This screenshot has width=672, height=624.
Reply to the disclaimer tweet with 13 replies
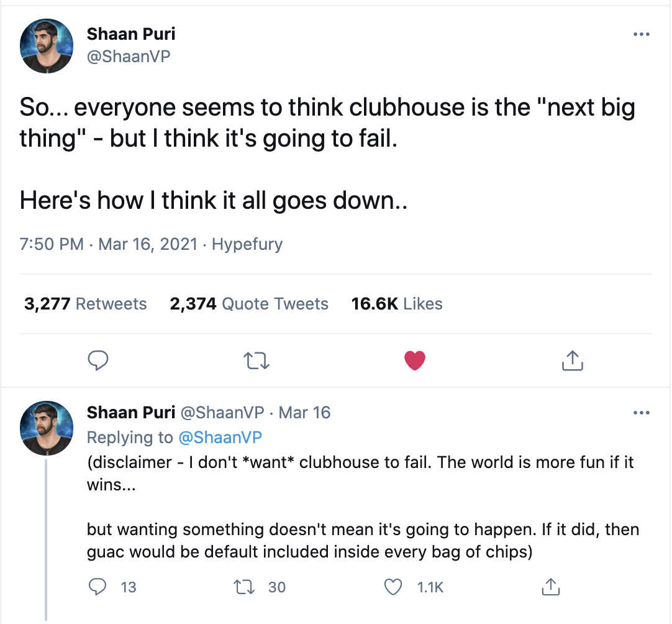point(98,587)
